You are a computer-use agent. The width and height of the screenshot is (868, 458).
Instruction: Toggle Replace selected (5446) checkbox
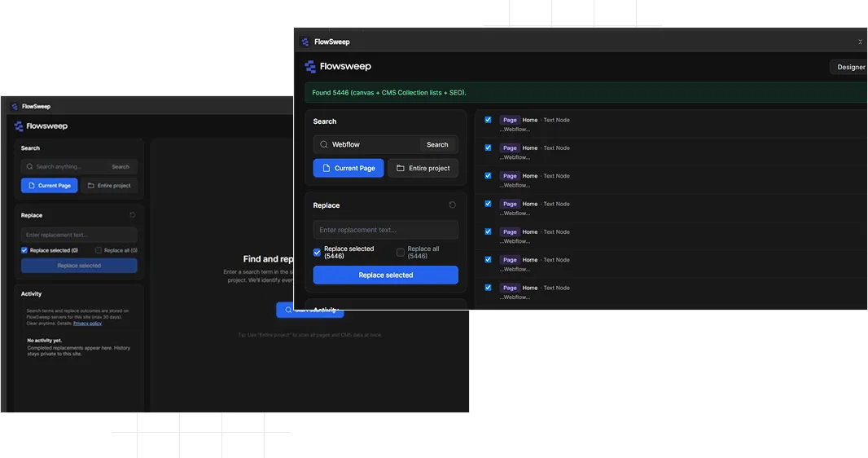pyautogui.click(x=317, y=253)
